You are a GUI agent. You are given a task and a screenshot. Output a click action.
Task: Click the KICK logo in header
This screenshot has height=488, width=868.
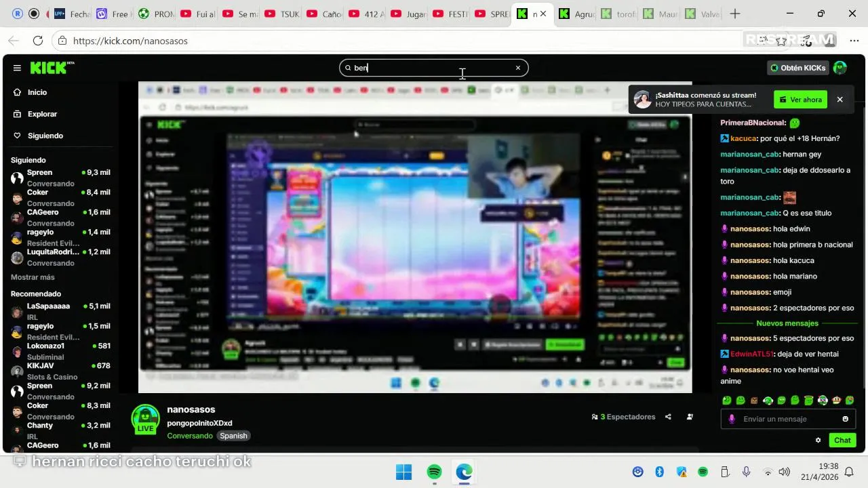52,68
